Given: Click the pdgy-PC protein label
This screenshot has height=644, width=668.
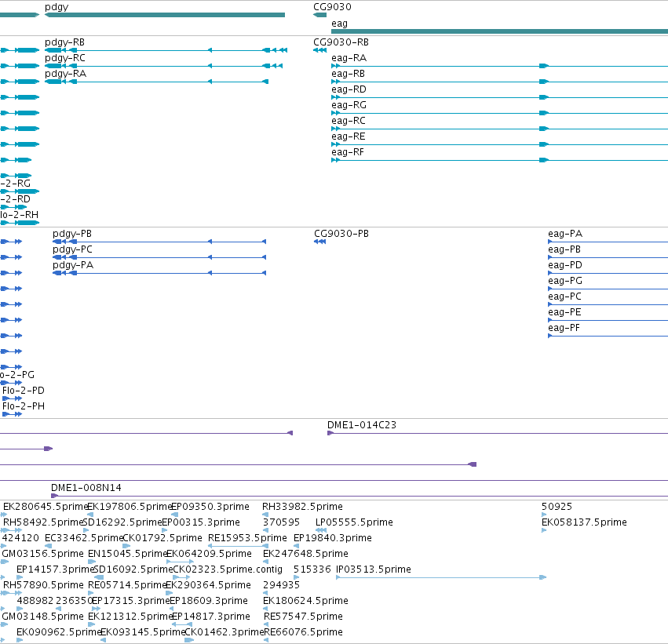Looking at the screenshot, I should (72, 249).
